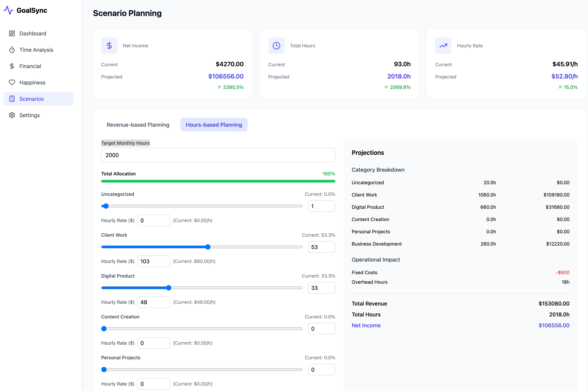The height and width of the screenshot is (391, 588).
Task: Click Digital Product percentage box showing 33
Action: 321,288
